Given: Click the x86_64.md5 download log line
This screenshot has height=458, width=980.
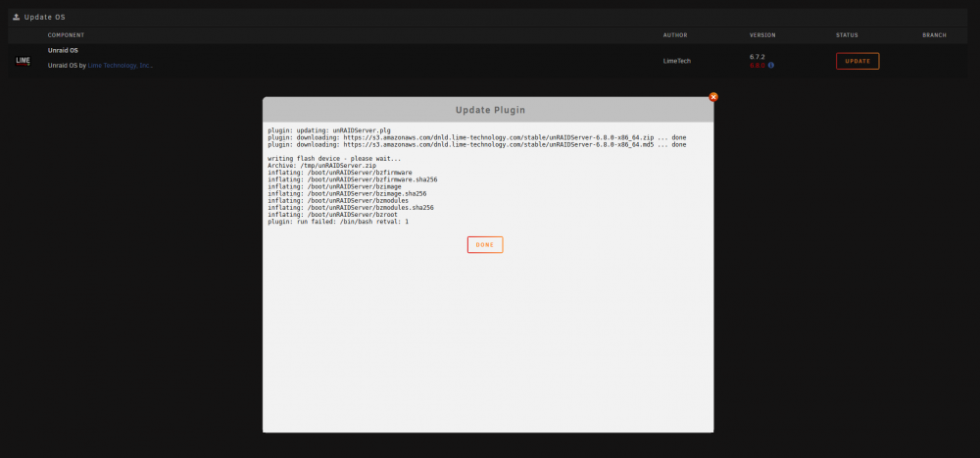Looking at the screenshot, I should tap(477, 144).
